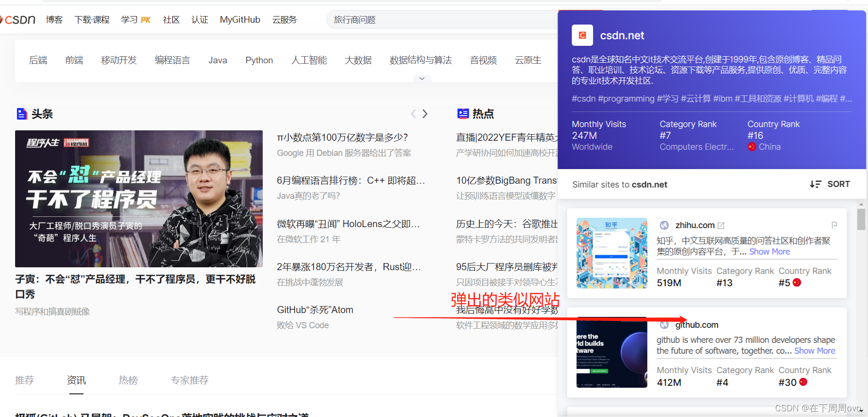Expand the category navigation chevron
Image resolution: width=868 pixels, height=417 pixels.
(422, 79)
